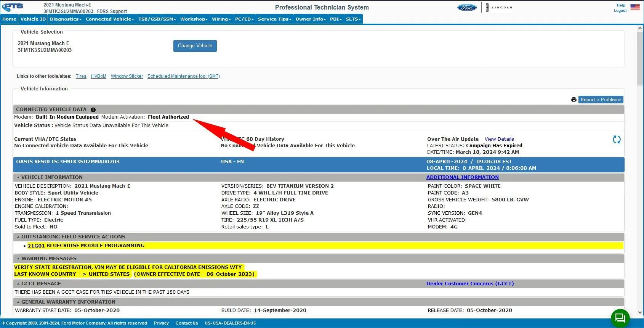The image size is (644, 328).
Task: Click the warranty start date '05-October-2020'
Action: (97, 310)
